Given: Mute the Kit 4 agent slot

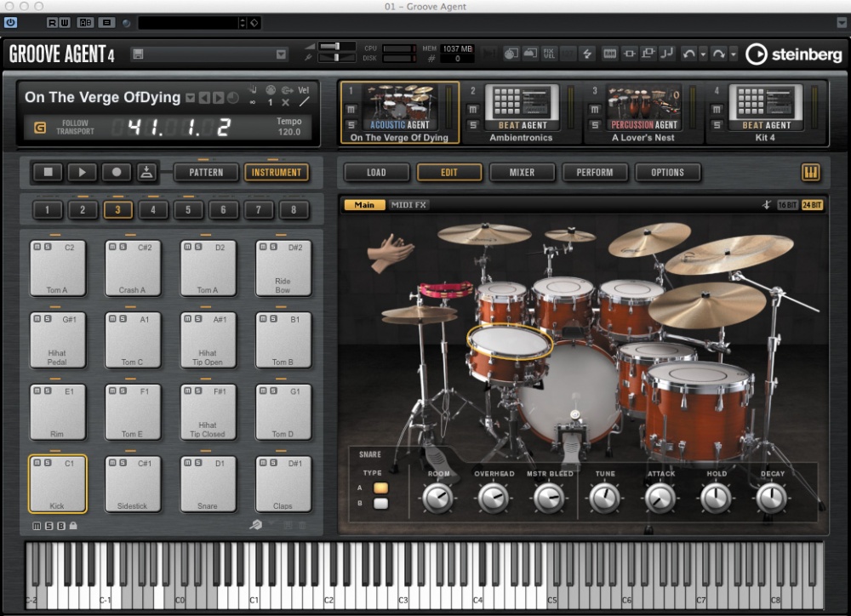Looking at the screenshot, I should [717, 110].
